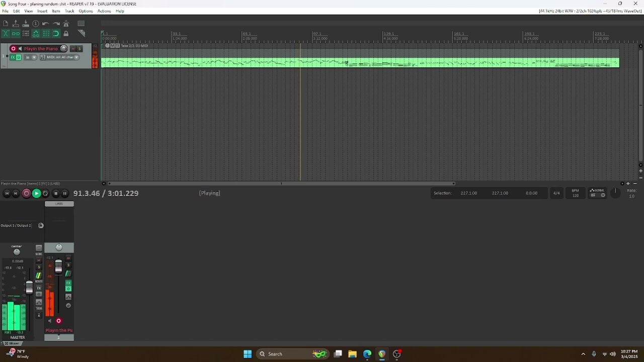The height and width of the screenshot is (362, 644).
Task: Click the horizontal timeline scrollbar
Action: [281, 184]
